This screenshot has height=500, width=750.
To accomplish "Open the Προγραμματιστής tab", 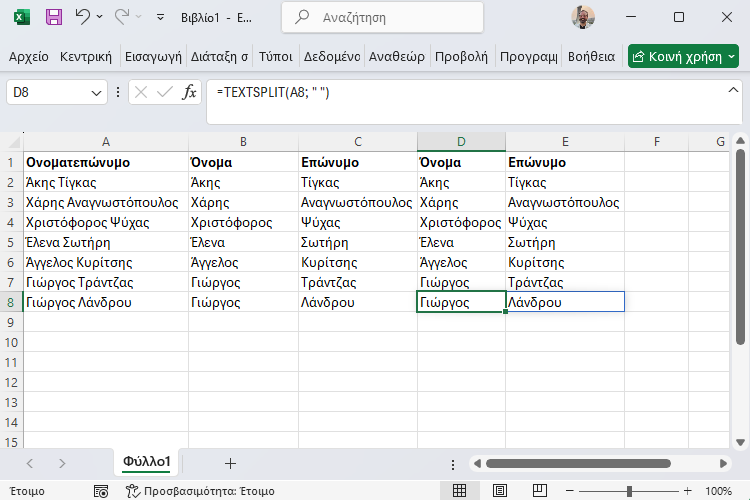I will point(529,56).
